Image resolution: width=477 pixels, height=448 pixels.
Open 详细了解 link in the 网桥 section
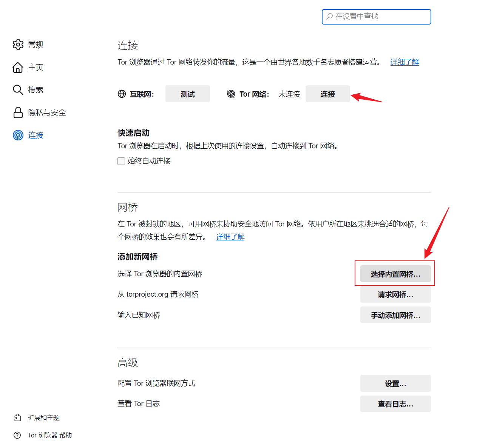pos(230,237)
